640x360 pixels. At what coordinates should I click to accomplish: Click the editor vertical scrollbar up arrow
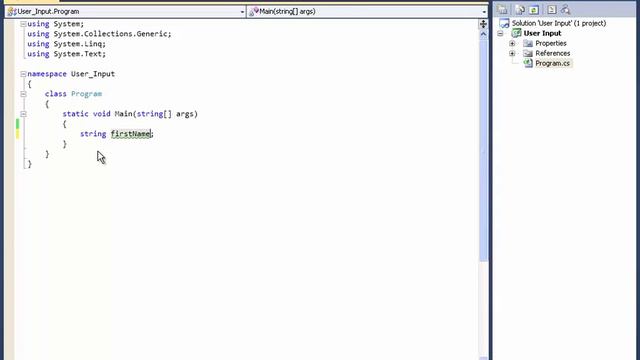[483, 34]
